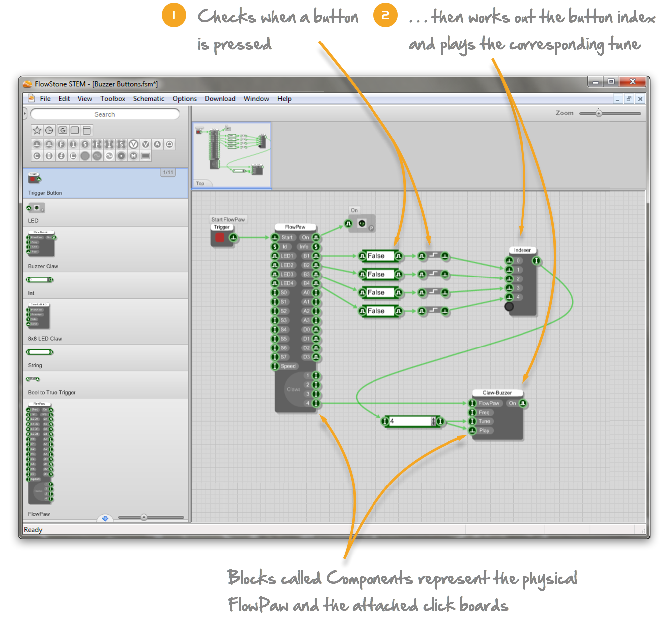Select the window-shaped filter icon
Image resolution: width=672 pixels, height=624 pixels.
(x=87, y=130)
